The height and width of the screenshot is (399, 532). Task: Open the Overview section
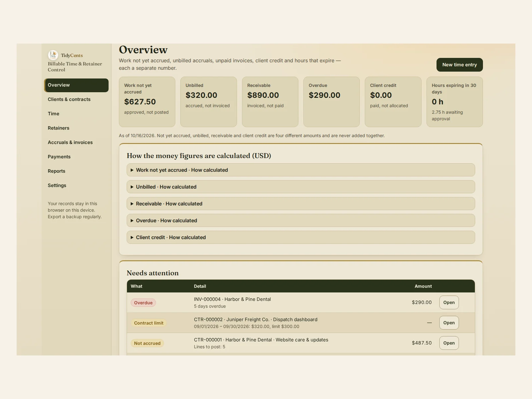coord(76,85)
